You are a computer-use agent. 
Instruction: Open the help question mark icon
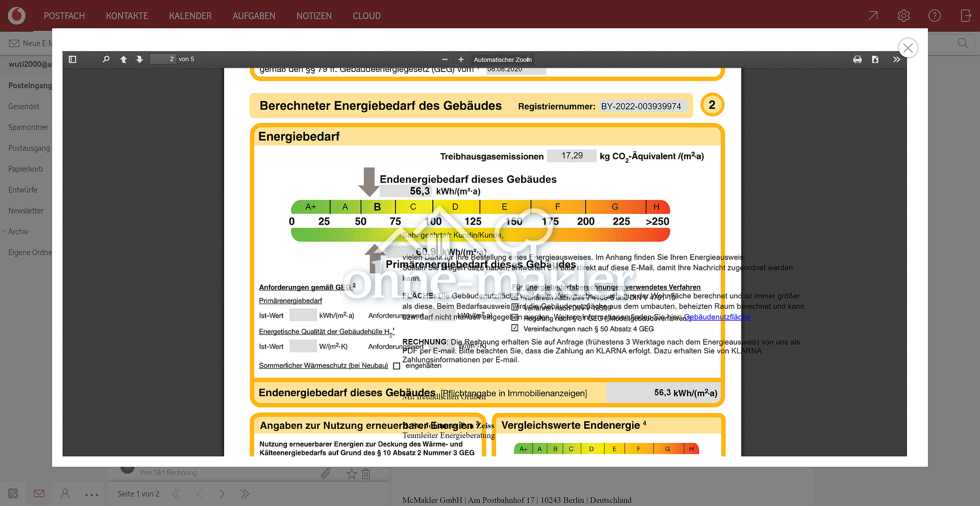(x=935, y=16)
